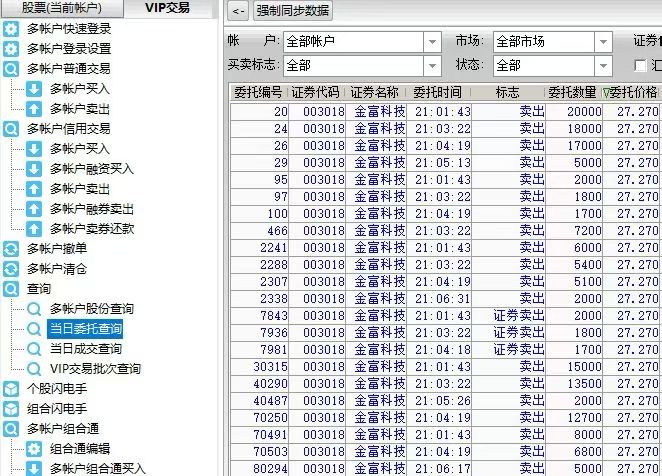Sort by the 标志 column header
Image resolution: width=662 pixels, height=476 pixels.
[507, 92]
